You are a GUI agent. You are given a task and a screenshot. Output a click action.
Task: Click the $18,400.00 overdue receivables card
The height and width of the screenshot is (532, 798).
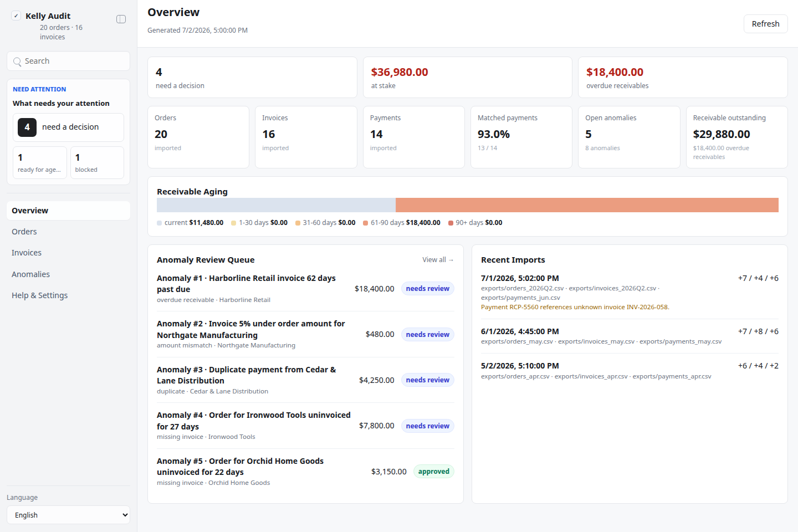(683, 78)
